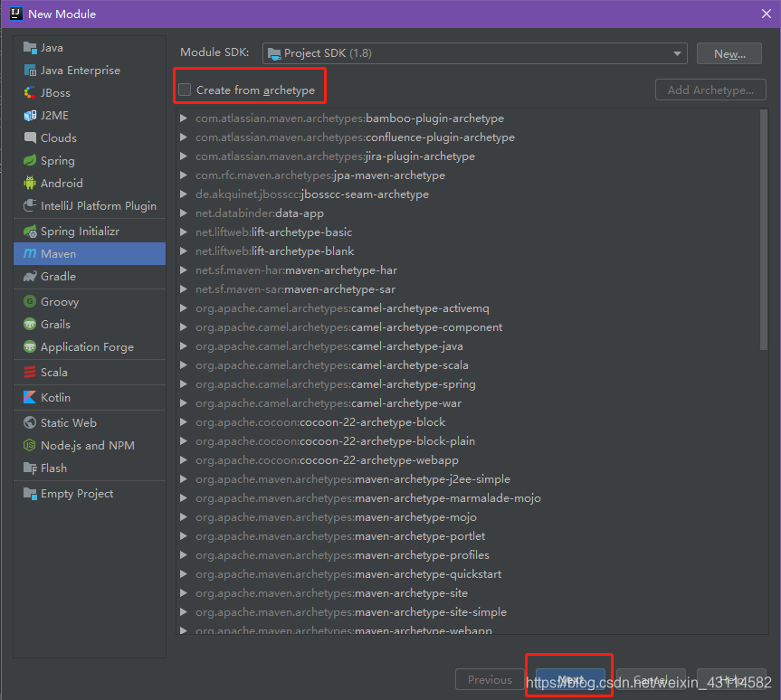Select Static Web in the sidebar
Viewport: 781px width, 700px height.
tap(90, 422)
